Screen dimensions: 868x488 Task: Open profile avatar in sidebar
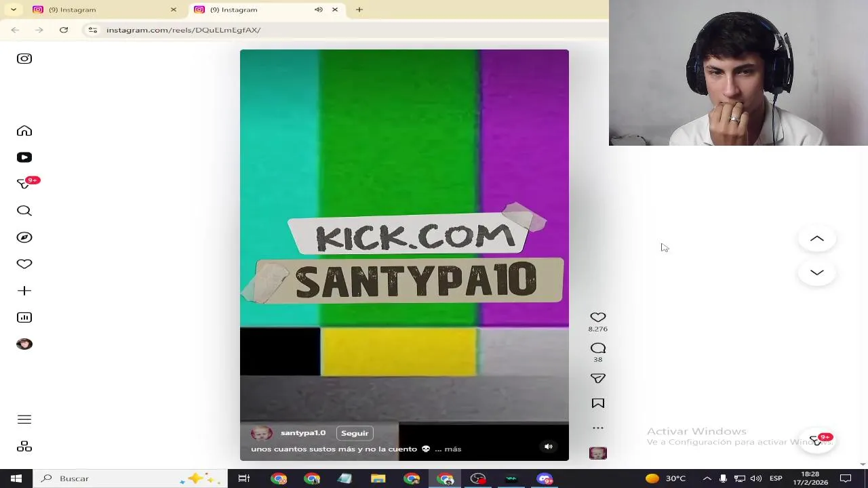pyautogui.click(x=24, y=344)
